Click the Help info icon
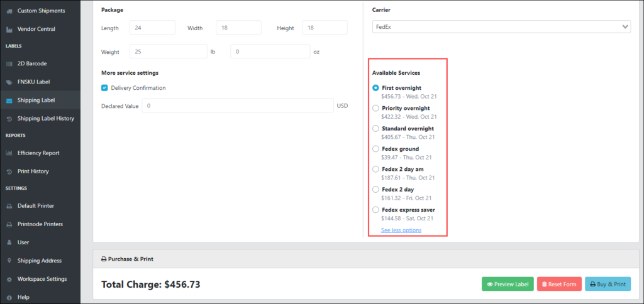644x304 pixels. point(9,298)
